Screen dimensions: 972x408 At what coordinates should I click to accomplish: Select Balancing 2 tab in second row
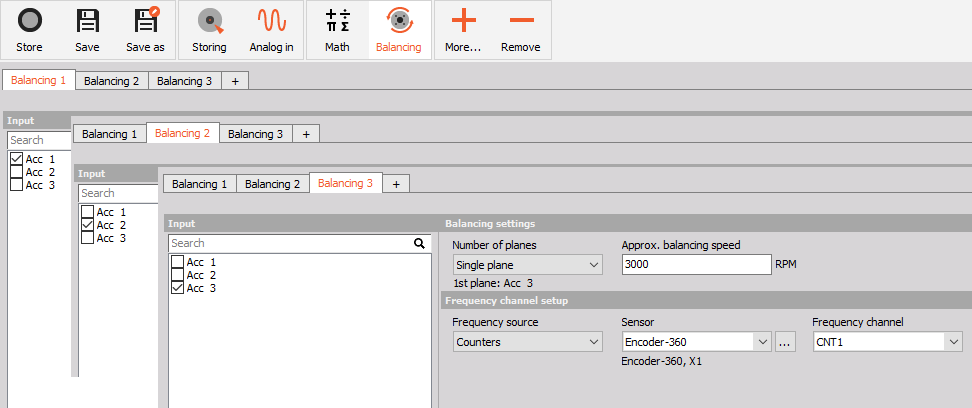(x=183, y=133)
